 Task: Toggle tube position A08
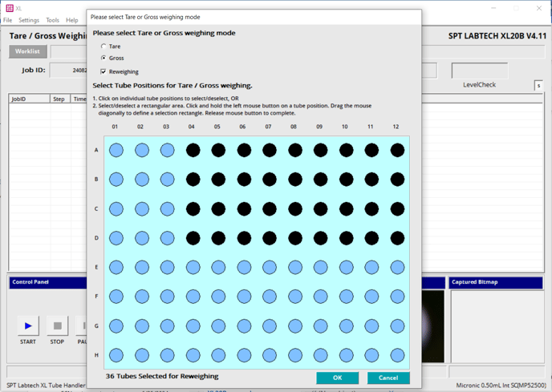(x=295, y=150)
